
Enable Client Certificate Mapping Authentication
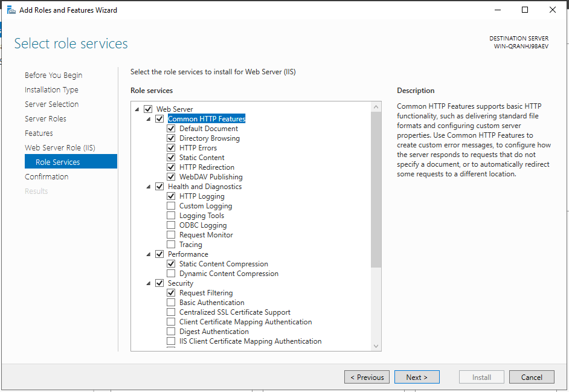(171, 322)
